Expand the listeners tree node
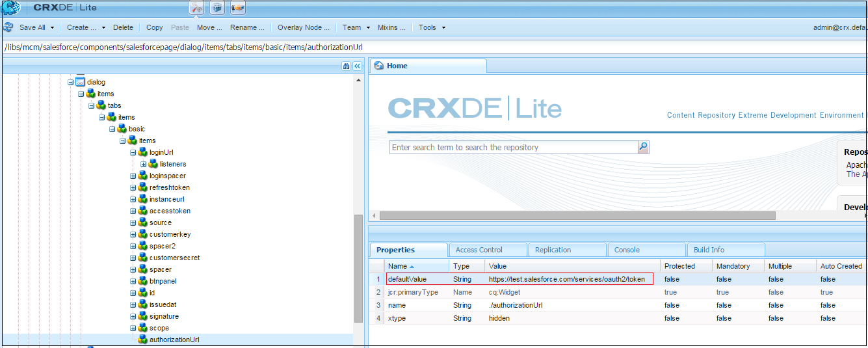This screenshot has height=348, width=868. pyautogui.click(x=144, y=165)
